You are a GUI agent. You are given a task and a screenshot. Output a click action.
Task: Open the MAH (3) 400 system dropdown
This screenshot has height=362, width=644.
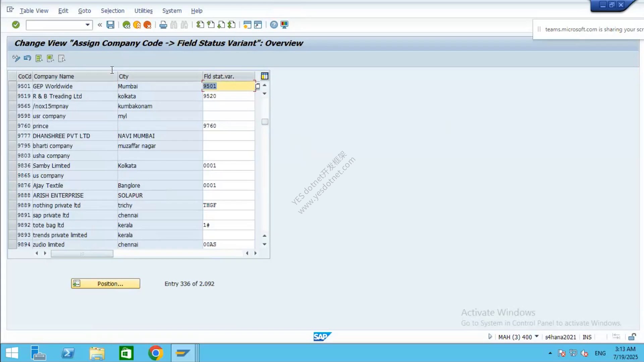click(537, 337)
